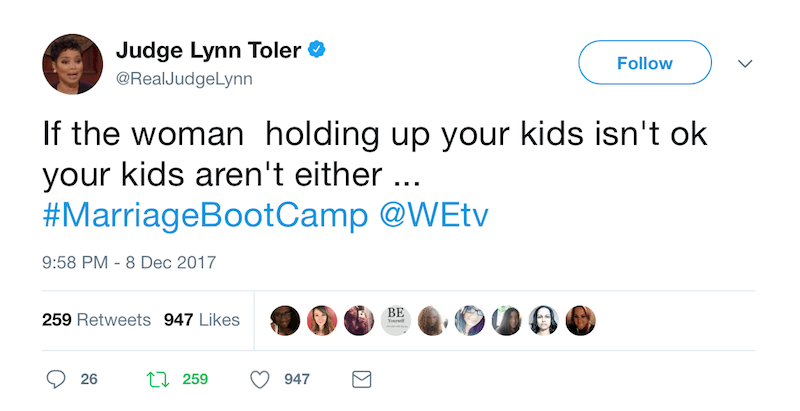Click the envelope direct message icon
Viewport: 800px width, 411px height.
coord(362,380)
